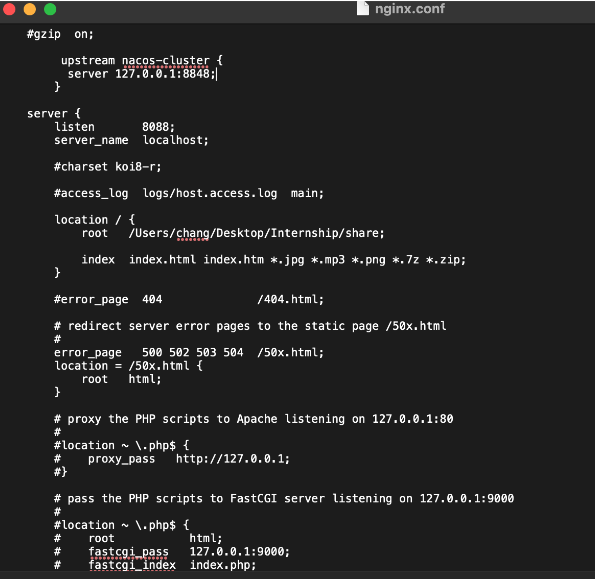The height and width of the screenshot is (579, 595).
Task: Close the nginx.conf window with red button
Action: click(9, 9)
